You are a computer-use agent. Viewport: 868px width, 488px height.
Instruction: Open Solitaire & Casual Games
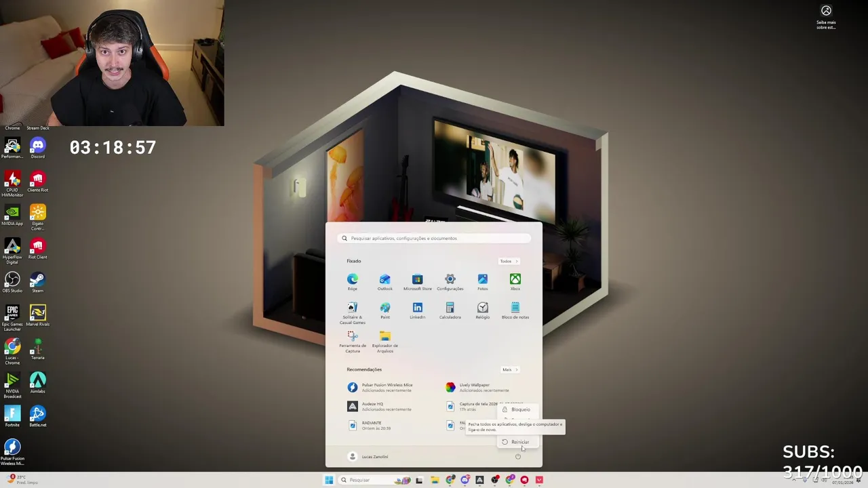(353, 313)
